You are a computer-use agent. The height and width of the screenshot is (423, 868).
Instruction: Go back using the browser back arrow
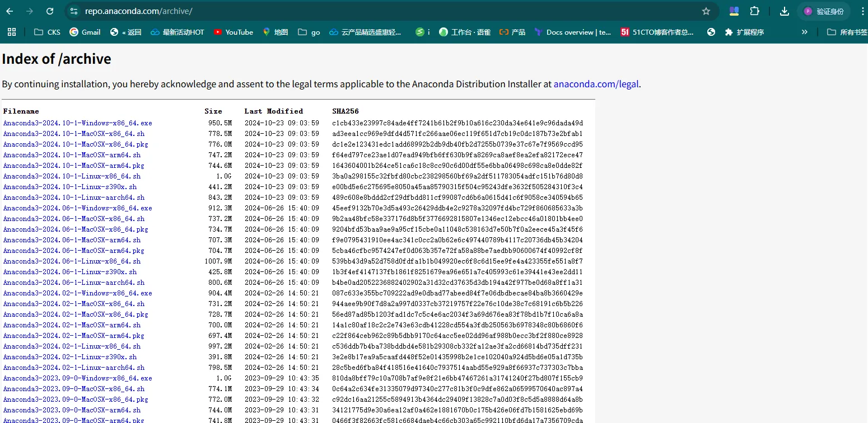pyautogui.click(x=10, y=11)
